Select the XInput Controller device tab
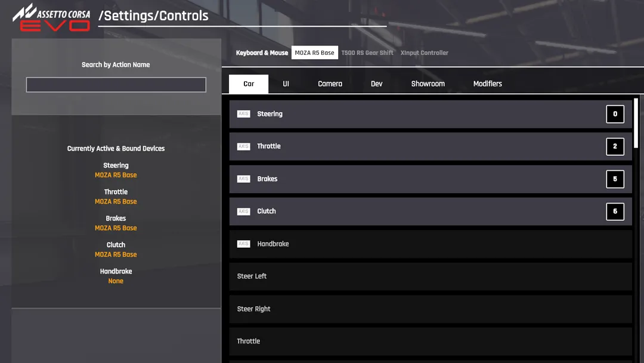 (x=425, y=53)
